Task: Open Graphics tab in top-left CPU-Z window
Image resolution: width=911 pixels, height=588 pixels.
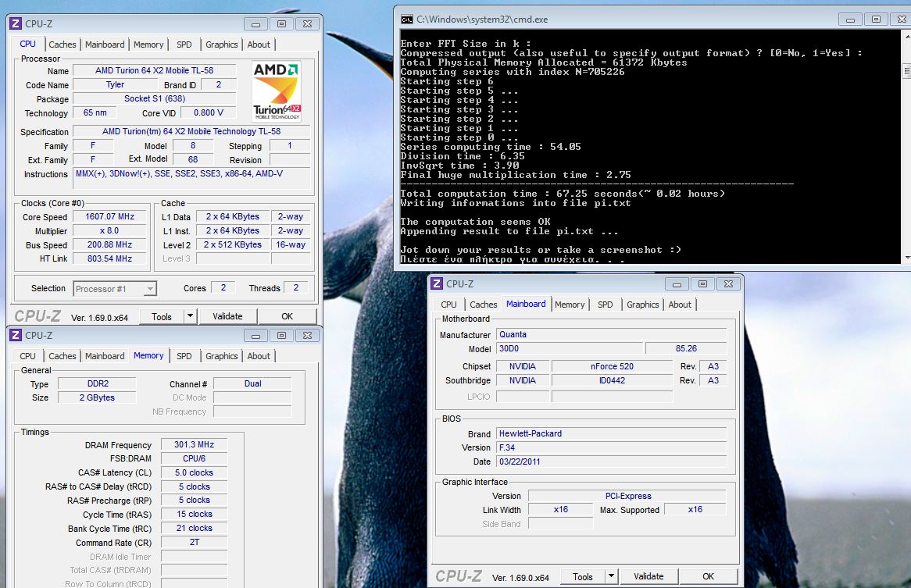Action: 221,45
